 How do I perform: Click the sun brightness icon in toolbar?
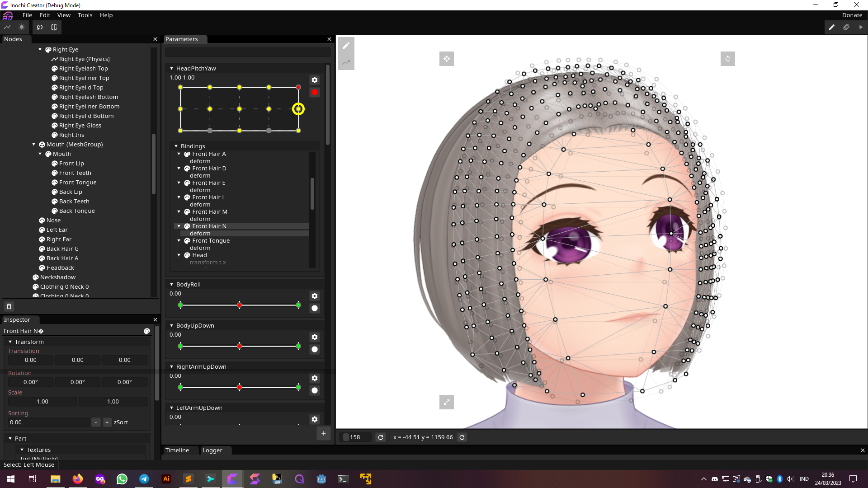click(x=21, y=27)
